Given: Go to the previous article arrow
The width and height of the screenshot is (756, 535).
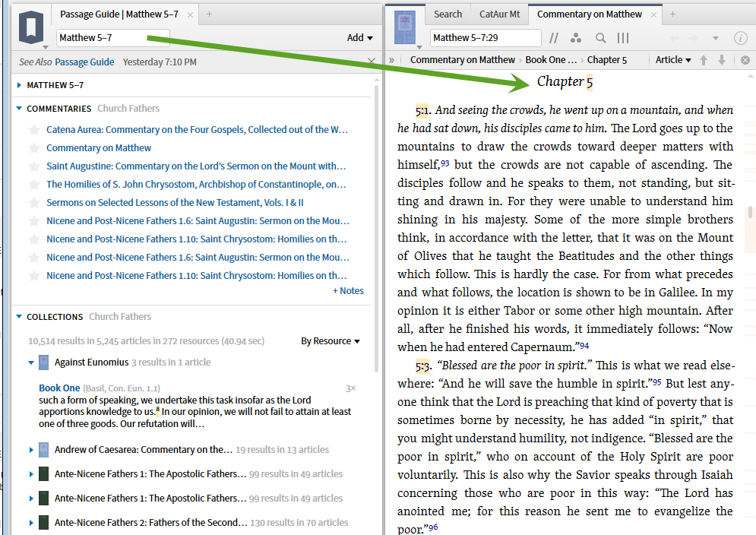Looking at the screenshot, I should (704, 60).
